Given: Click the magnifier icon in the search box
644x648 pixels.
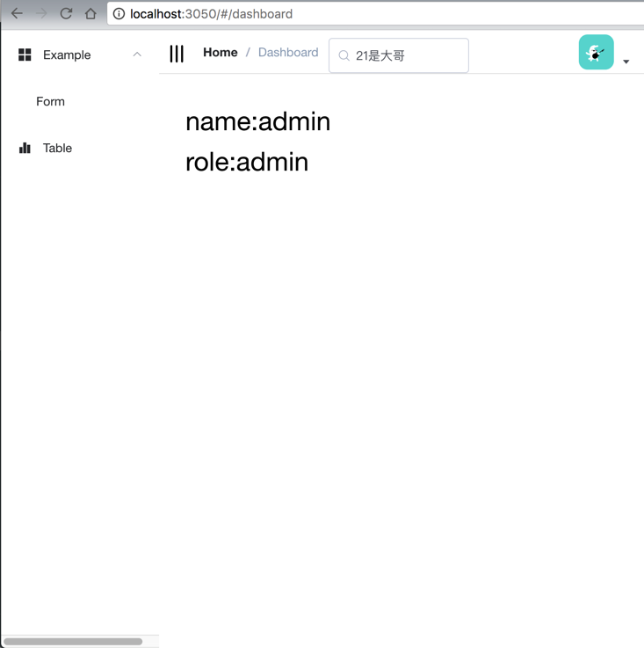Looking at the screenshot, I should 344,55.
